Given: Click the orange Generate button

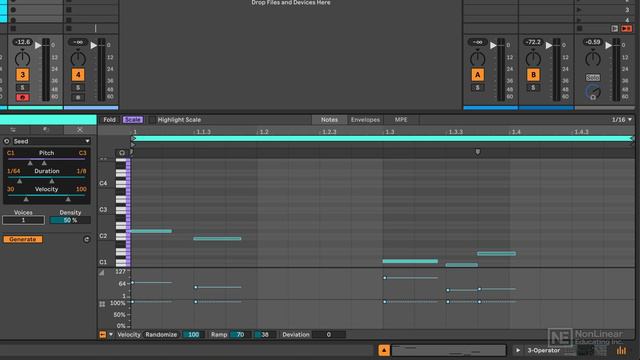Looking at the screenshot, I should click(x=23, y=240).
